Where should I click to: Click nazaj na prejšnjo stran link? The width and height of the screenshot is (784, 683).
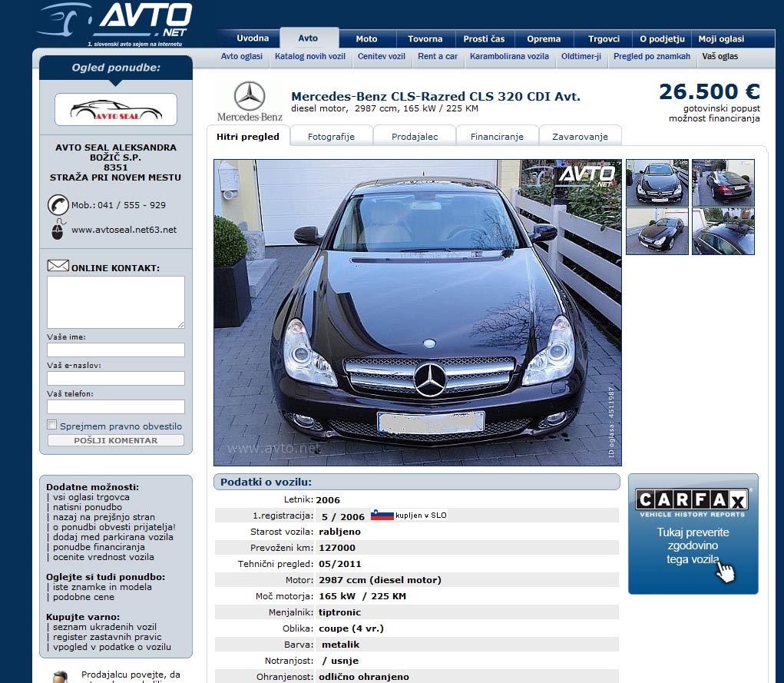click(x=104, y=517)
